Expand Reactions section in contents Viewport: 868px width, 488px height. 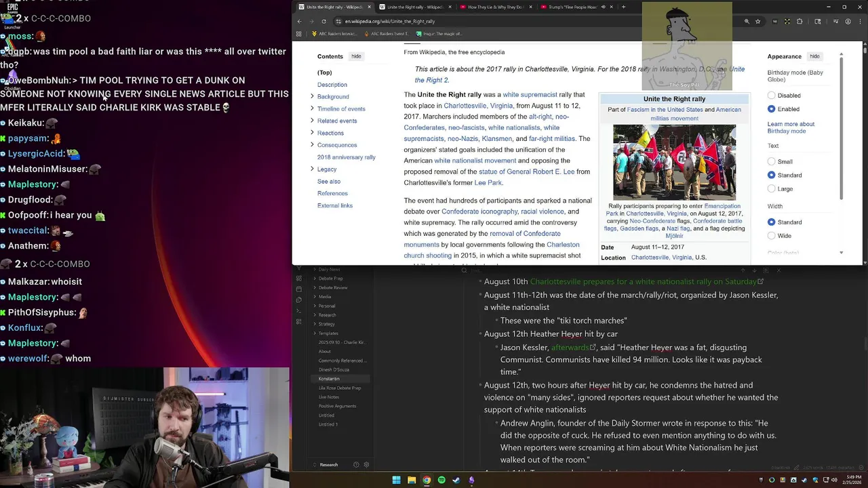click(x=312, y=133)
